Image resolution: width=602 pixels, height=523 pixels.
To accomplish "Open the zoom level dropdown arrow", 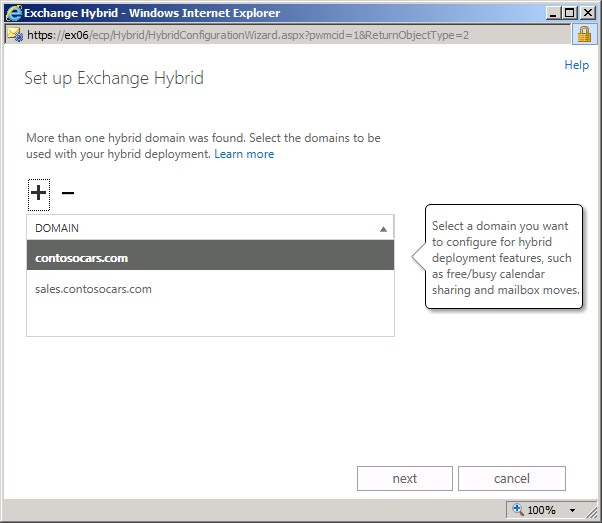I will point(572,510).
